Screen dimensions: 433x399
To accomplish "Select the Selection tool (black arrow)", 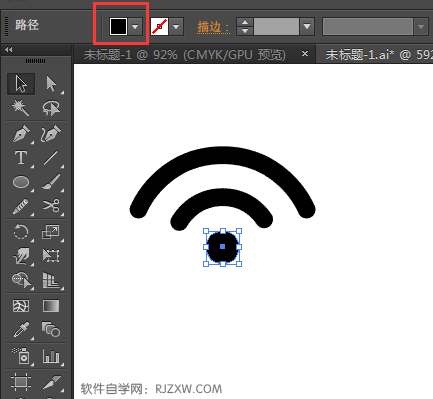I will coord(21,84).
